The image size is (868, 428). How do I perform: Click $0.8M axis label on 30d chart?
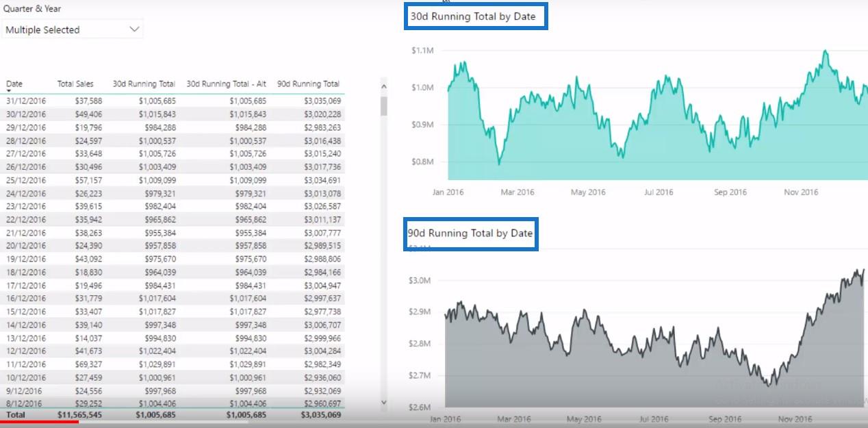pyautogui.click(x=422, y=162)
